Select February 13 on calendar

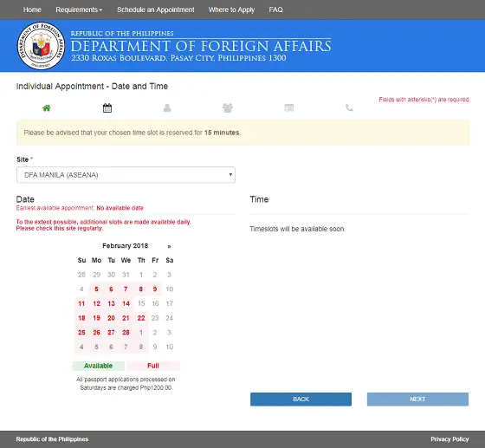tap(111, 303)
